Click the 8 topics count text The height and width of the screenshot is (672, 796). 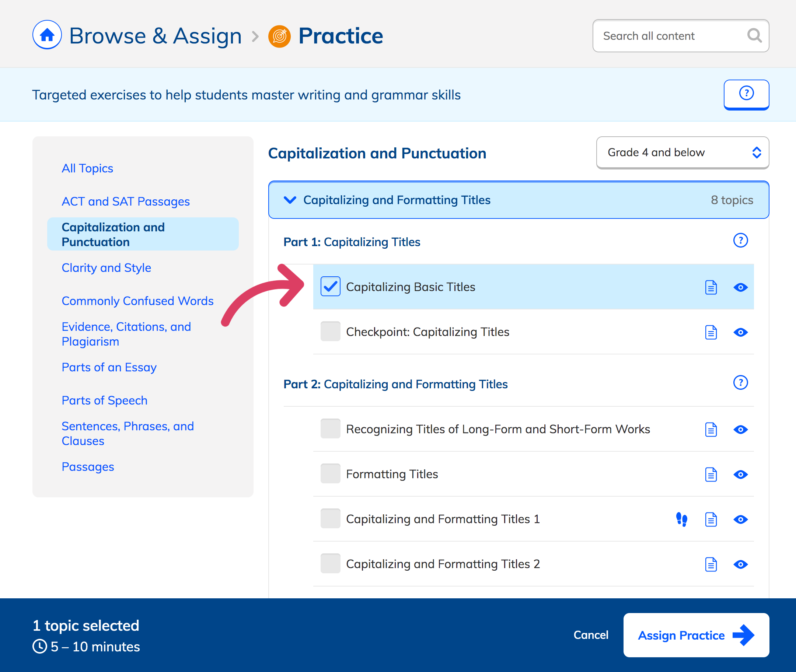tap(732, 200)
